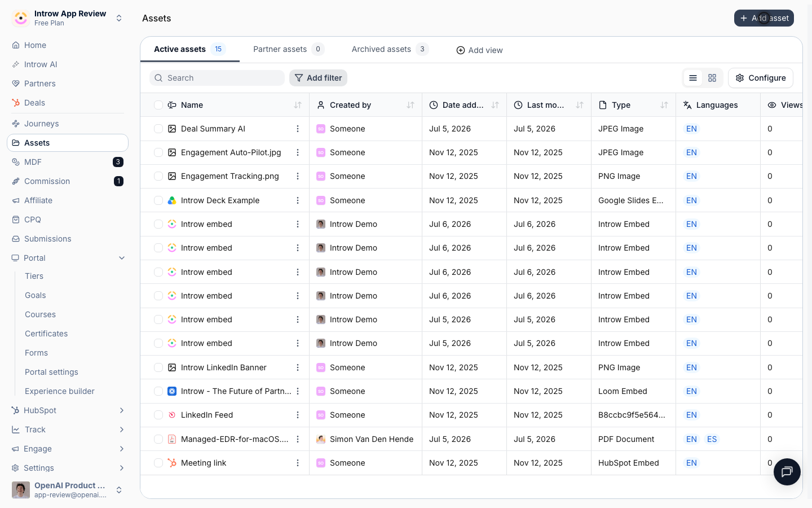Screen dimensions: 812x508
Task: Click the user avatar at sidebar bottom
Action: [21, 490]
